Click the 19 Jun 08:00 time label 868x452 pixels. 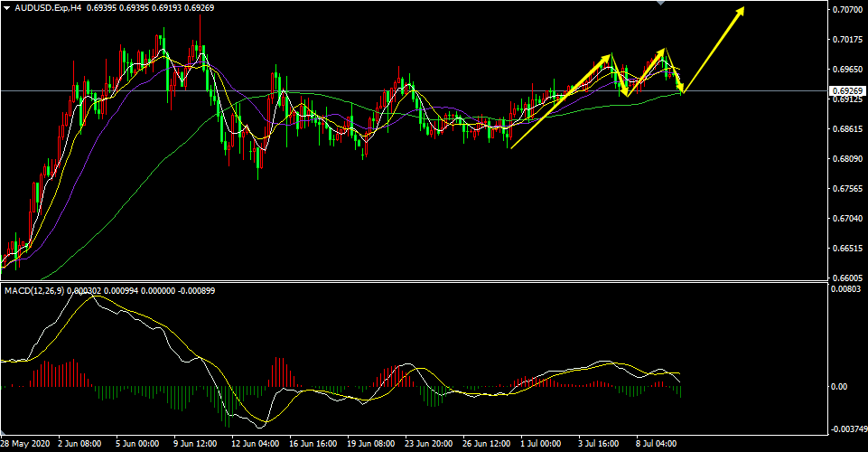click(x=371, y=444)
